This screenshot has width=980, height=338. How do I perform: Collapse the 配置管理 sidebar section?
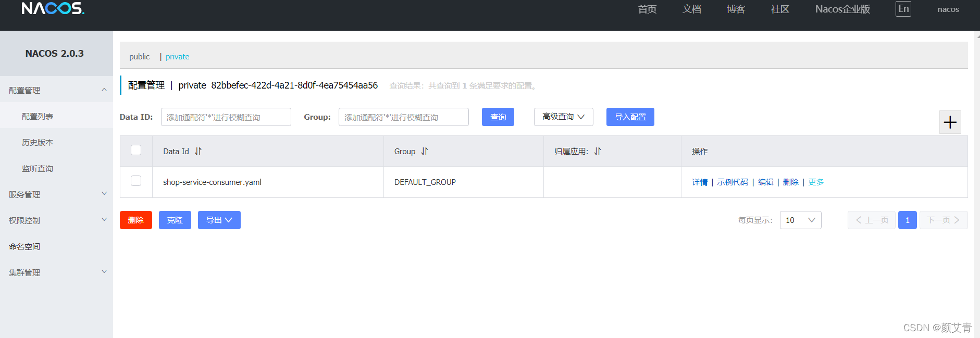click(x=56, y=90)
